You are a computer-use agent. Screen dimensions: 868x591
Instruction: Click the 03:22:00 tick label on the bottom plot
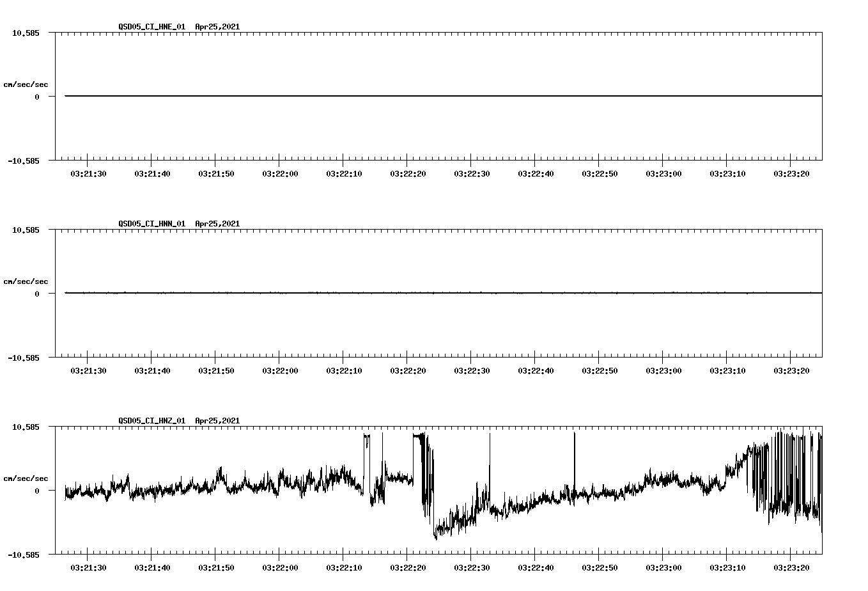click(281, 567)
